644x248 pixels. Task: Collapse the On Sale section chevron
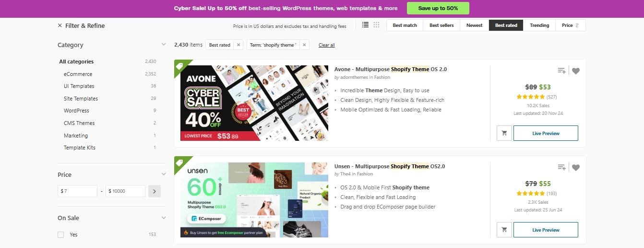click(x=164, y=218)
